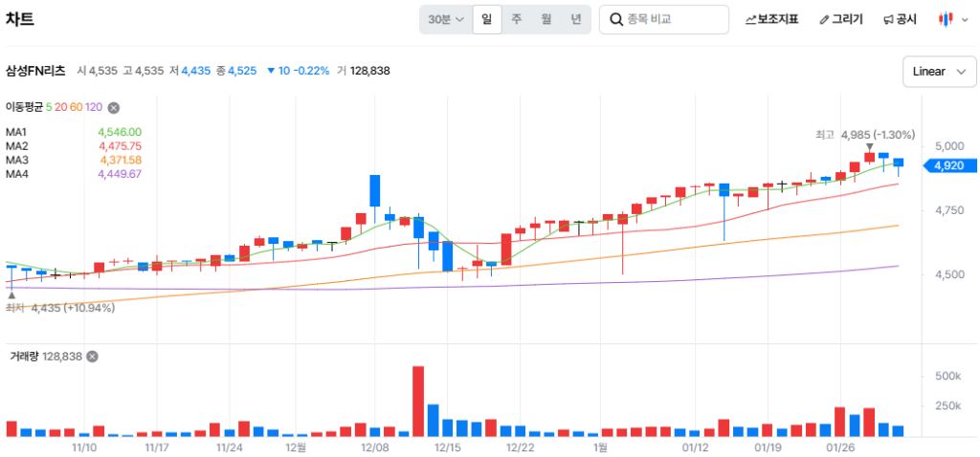Screen dimensions: 980x457
Task: Expand the Linear scale dropdown
Action: point(940,71)
